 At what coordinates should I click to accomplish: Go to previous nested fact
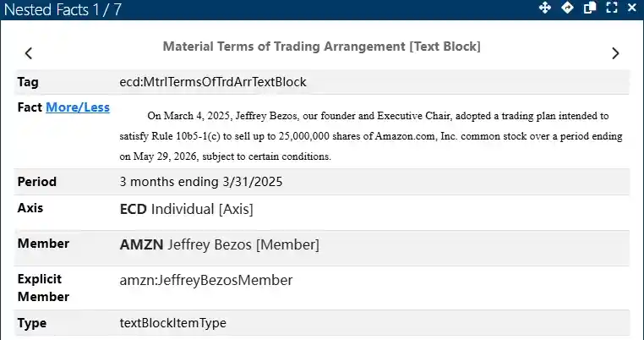coord(28,52)
